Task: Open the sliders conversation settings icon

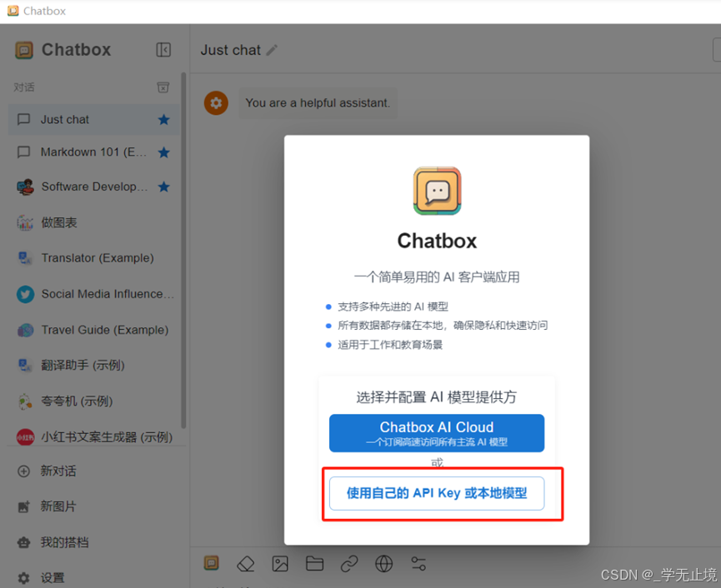Action: (x=418, y=563)
